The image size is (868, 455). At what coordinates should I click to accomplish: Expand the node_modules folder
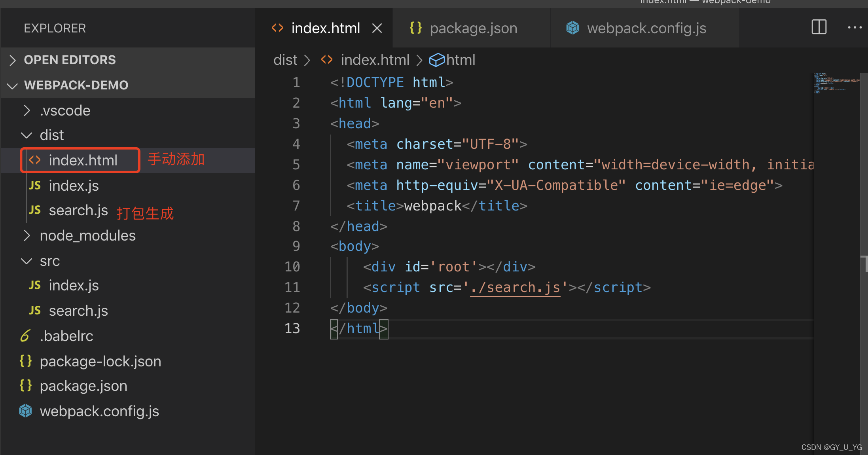(27, 235)
